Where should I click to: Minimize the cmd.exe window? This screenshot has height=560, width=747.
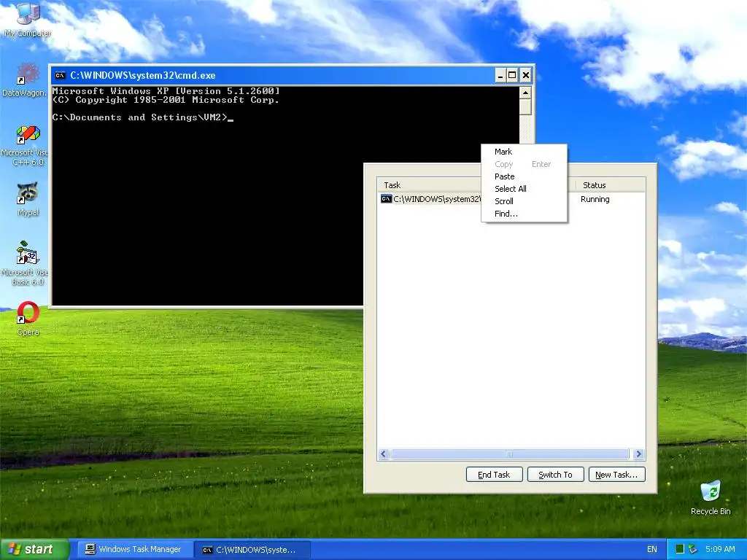point(500,75)
